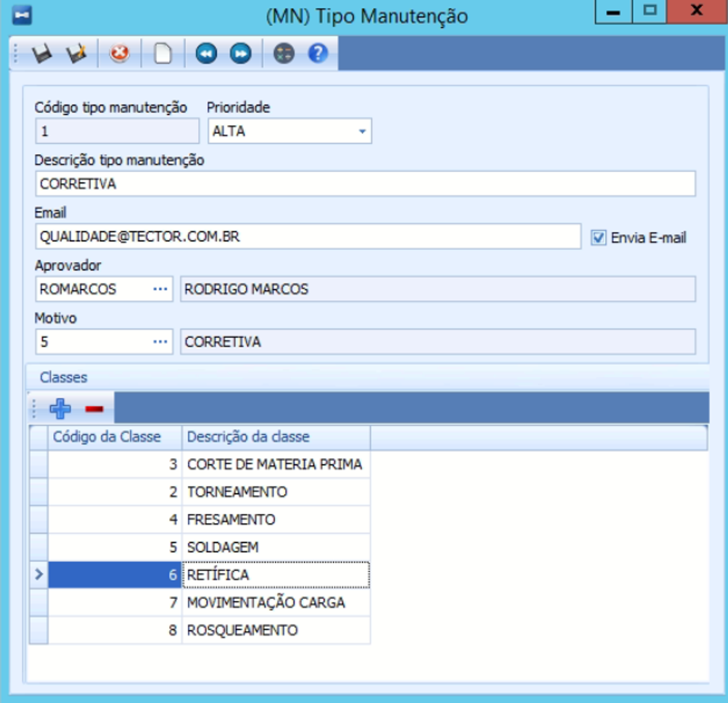This screenshot has width=728, height=703.
Task: Go to the previous record
Action: coord(206,54)
